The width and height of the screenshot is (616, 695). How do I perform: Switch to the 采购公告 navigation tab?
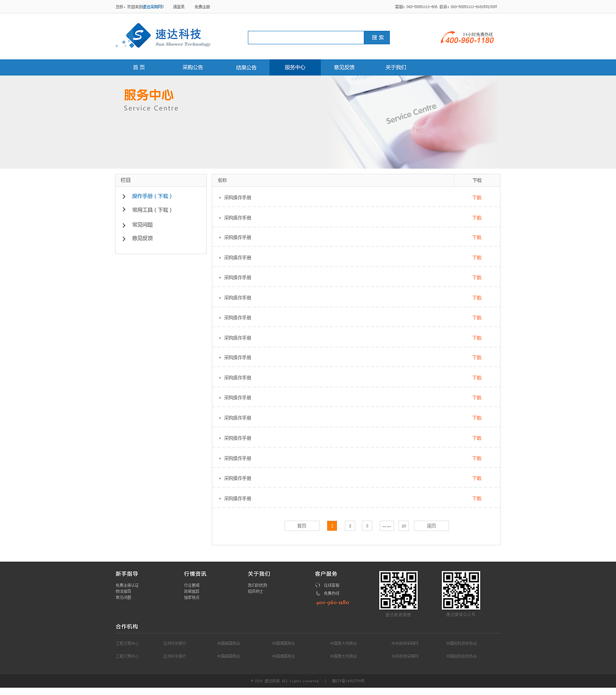[192, 67]
